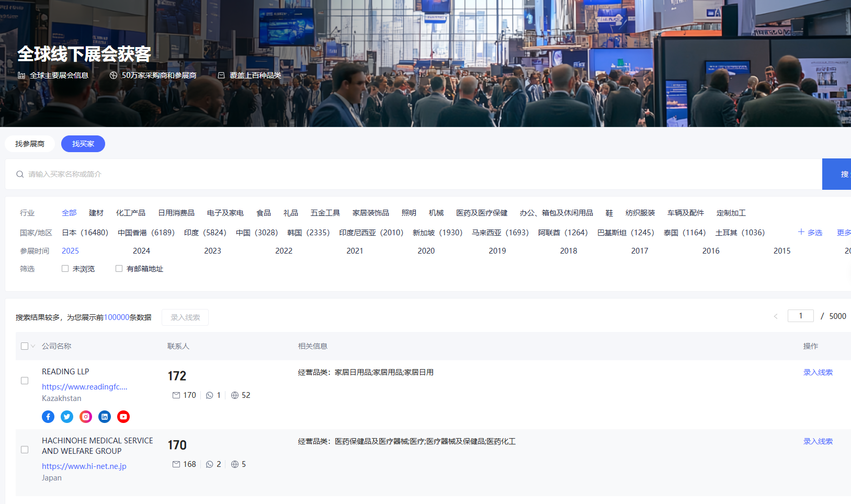This screenshot has width=851, height=504.
Task: Select the checkbox beside READING LLP
Action: 25,381
